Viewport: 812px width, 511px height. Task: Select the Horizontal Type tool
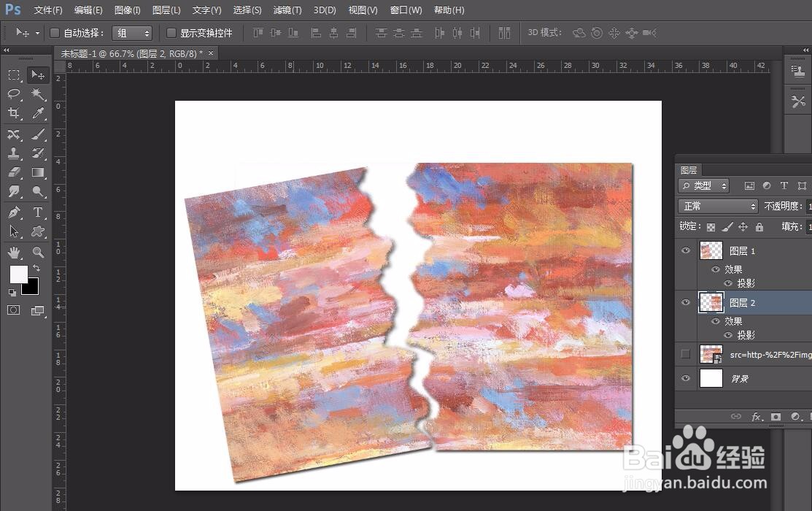tap(38, 212)
